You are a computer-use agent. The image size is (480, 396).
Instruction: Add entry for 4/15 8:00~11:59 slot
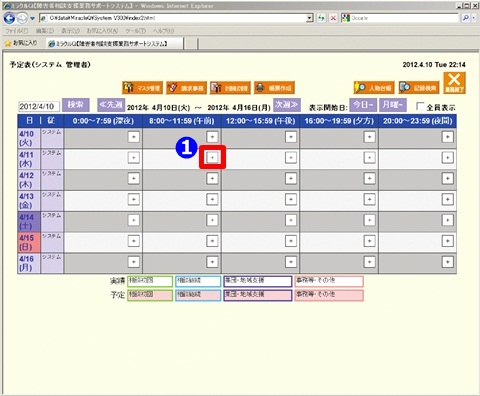click(212, 241)
